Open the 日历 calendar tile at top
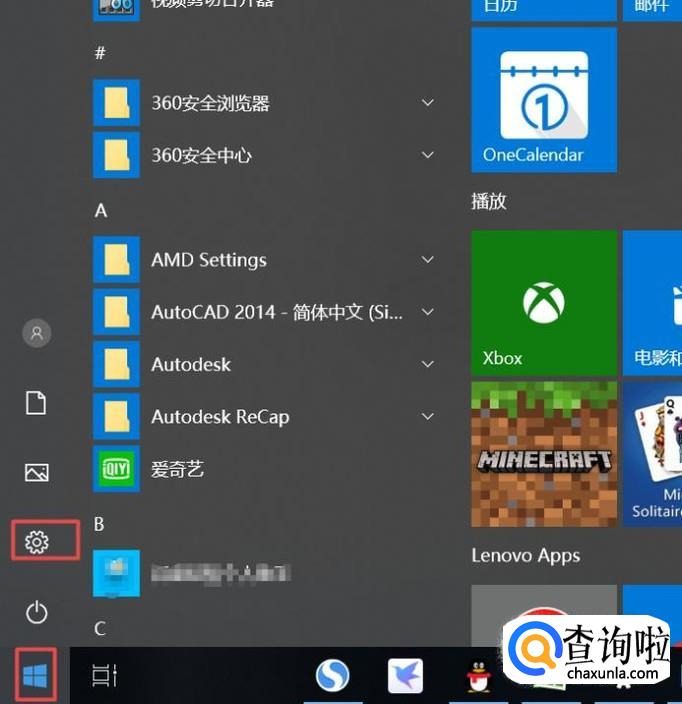The height and width of the screenshot is (704, 682). pos(544,9)
